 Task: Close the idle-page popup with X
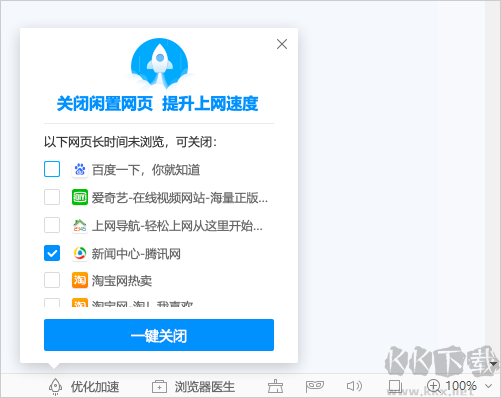pos(282,44)
